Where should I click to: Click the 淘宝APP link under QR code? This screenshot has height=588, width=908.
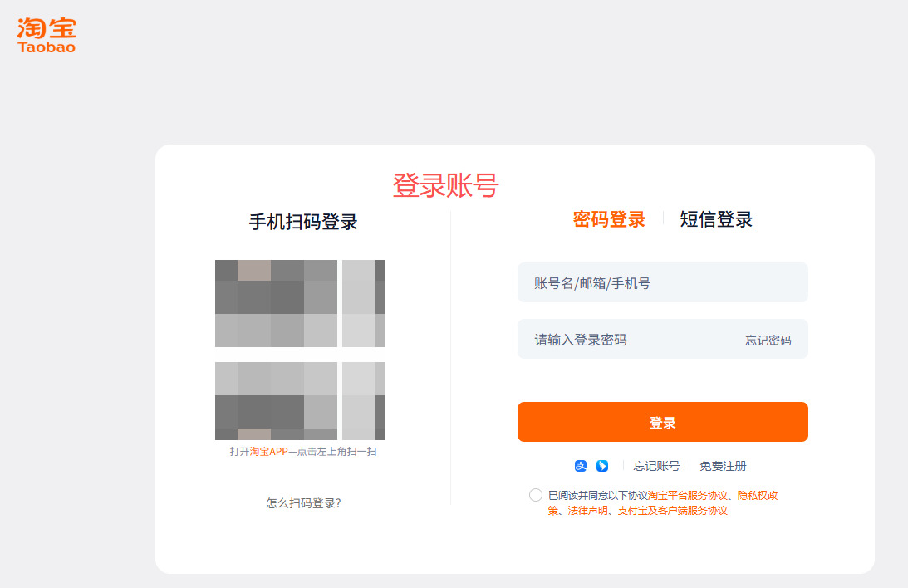click(x=269, y=452)
